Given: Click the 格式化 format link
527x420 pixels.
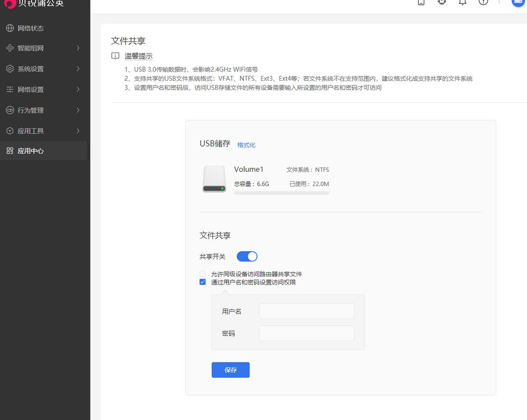Looking at the screenshot, I should [x=246, y=145].
